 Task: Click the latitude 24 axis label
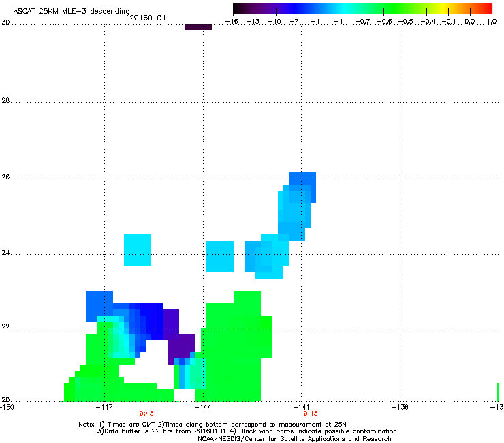(5, 253)
